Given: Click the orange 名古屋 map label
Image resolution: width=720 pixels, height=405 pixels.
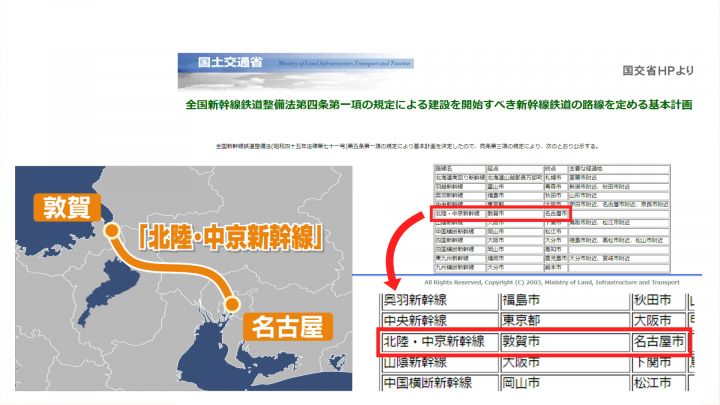Looking at the screenshot, I should tap(288, 326).
